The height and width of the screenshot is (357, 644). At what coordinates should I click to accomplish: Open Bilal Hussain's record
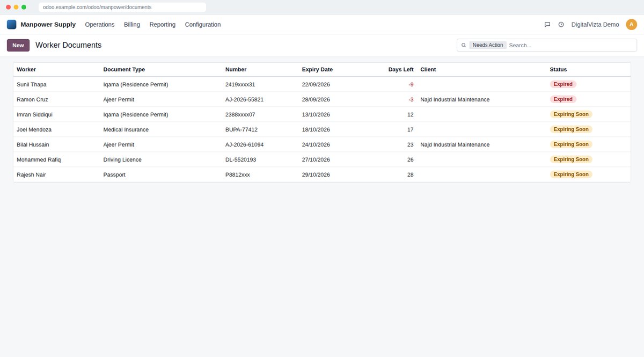[x=322, y=144]
